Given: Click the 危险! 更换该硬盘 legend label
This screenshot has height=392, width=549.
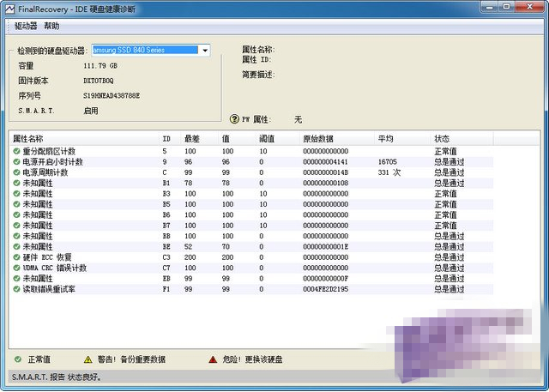Looking at the screenshot, I should 252,359.
